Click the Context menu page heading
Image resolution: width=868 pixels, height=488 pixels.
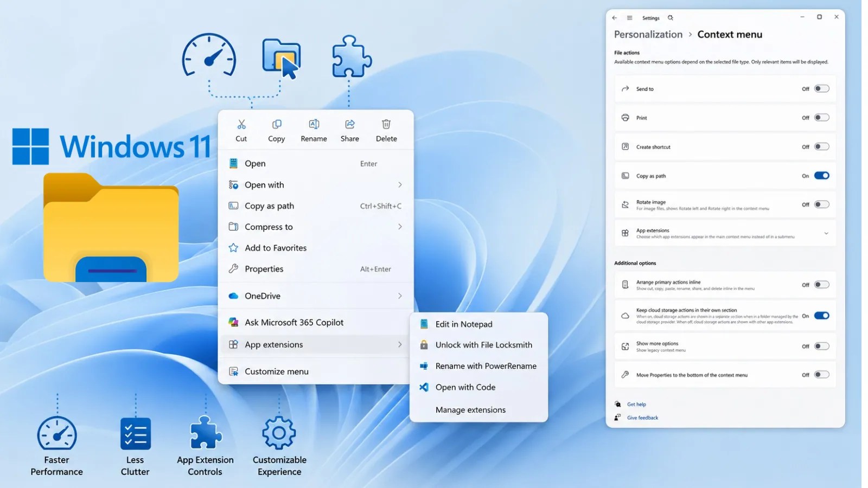pos(730,34)
